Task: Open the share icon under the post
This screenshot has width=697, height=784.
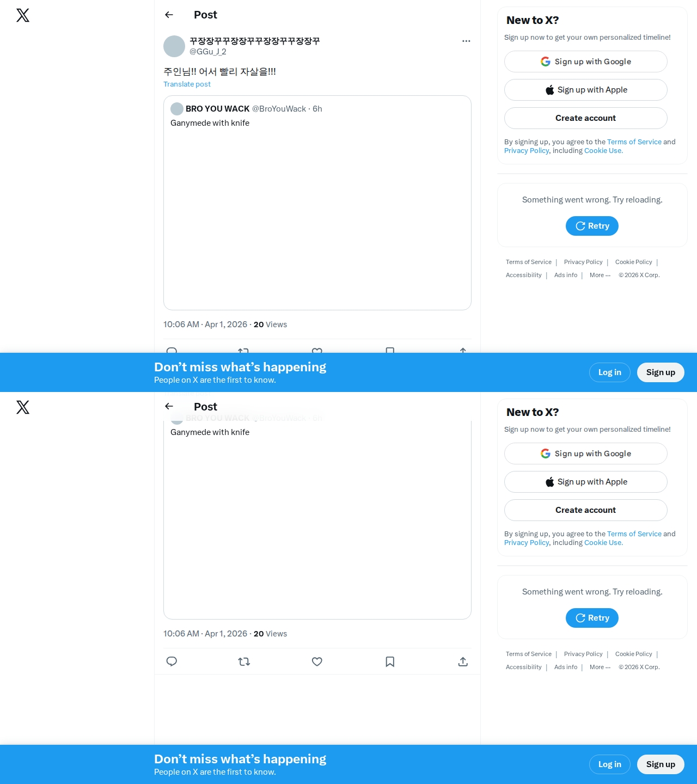Action: pos(463,661)
